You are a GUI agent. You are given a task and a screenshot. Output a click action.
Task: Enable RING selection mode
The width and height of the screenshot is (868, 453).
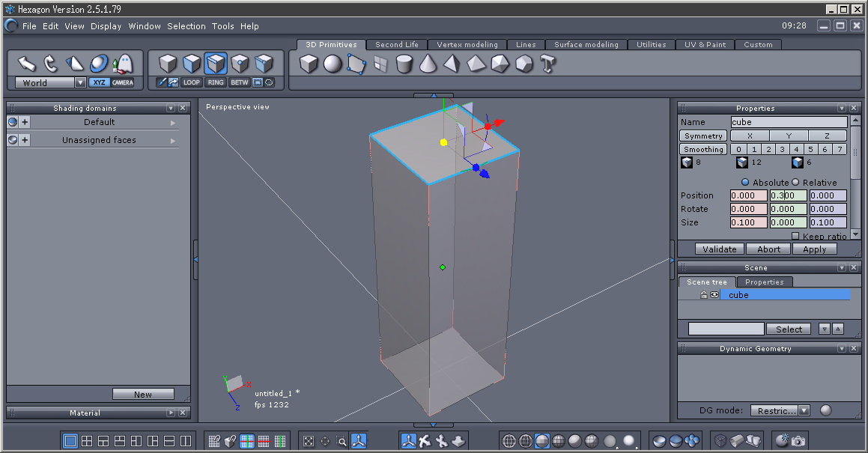[x=216, y=82]
